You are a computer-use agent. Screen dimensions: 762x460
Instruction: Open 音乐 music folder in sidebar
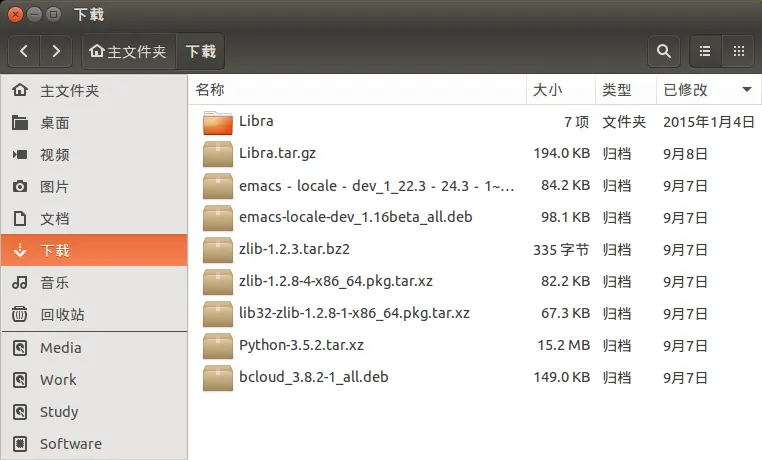pos(54,283)
